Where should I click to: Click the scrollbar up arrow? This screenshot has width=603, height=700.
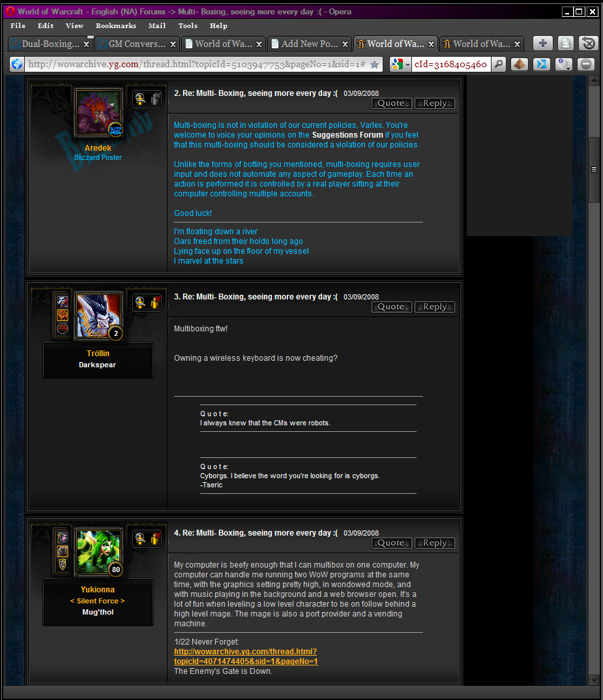(x=594, y=81)
